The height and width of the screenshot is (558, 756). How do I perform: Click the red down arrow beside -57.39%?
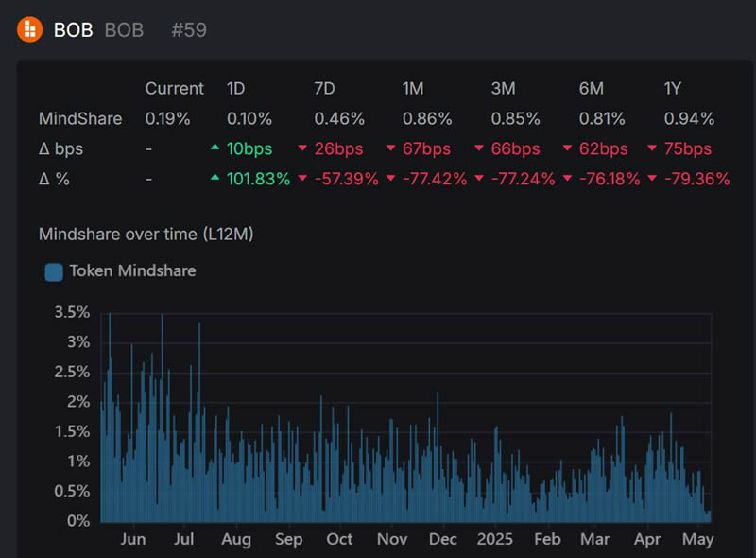click(x=302, y=178)
